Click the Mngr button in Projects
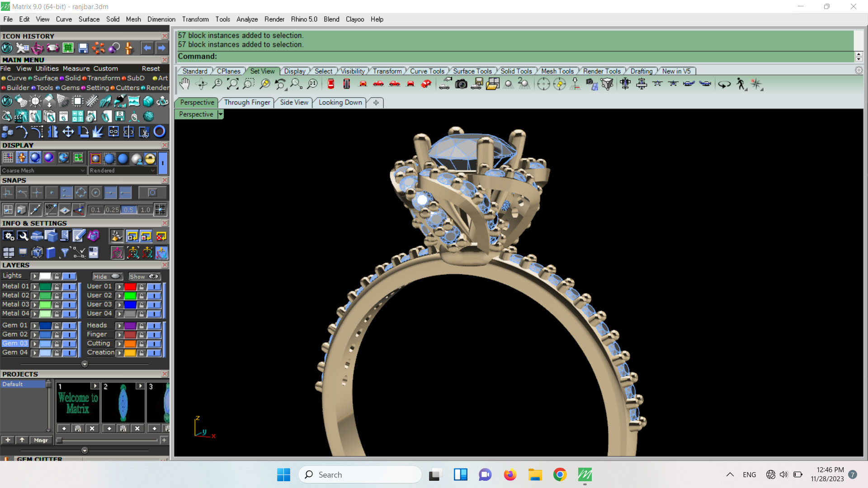This screenshot has width=868, height=488. point(41,440)
